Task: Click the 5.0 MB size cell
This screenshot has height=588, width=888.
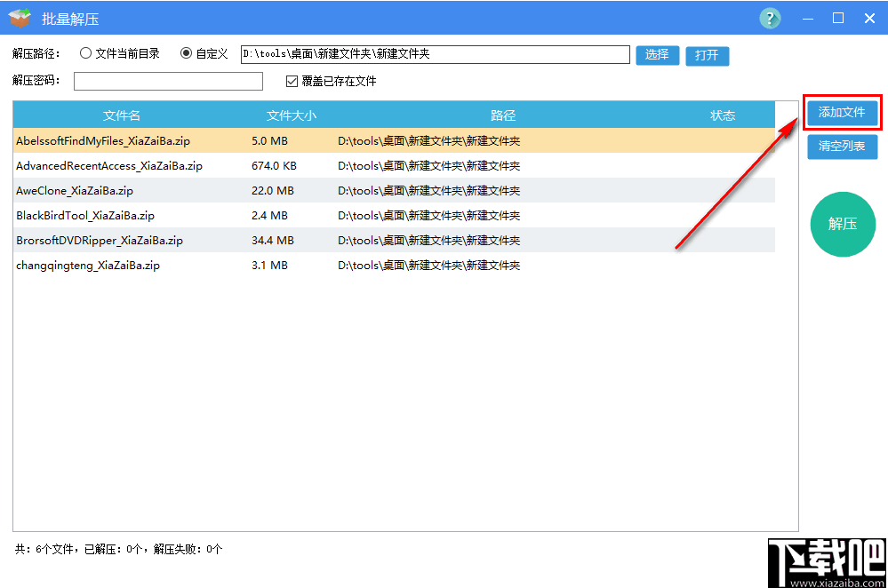Action: pos(269,141)
